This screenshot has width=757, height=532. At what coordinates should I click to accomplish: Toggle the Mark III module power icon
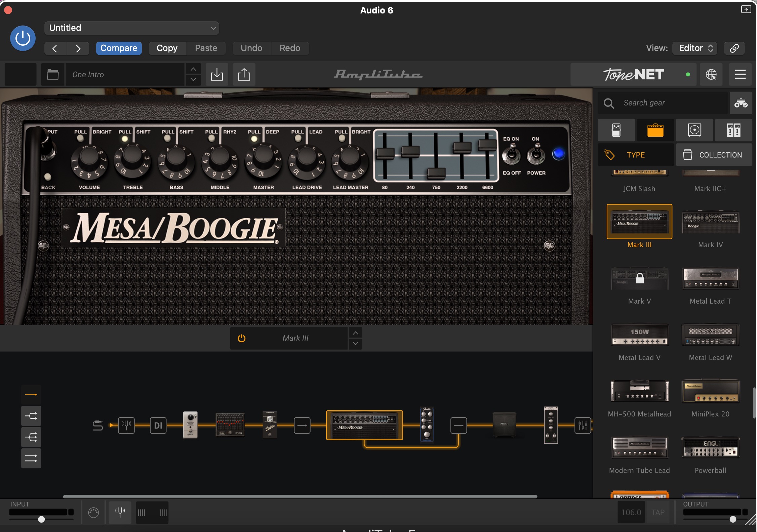coord(241,338)
